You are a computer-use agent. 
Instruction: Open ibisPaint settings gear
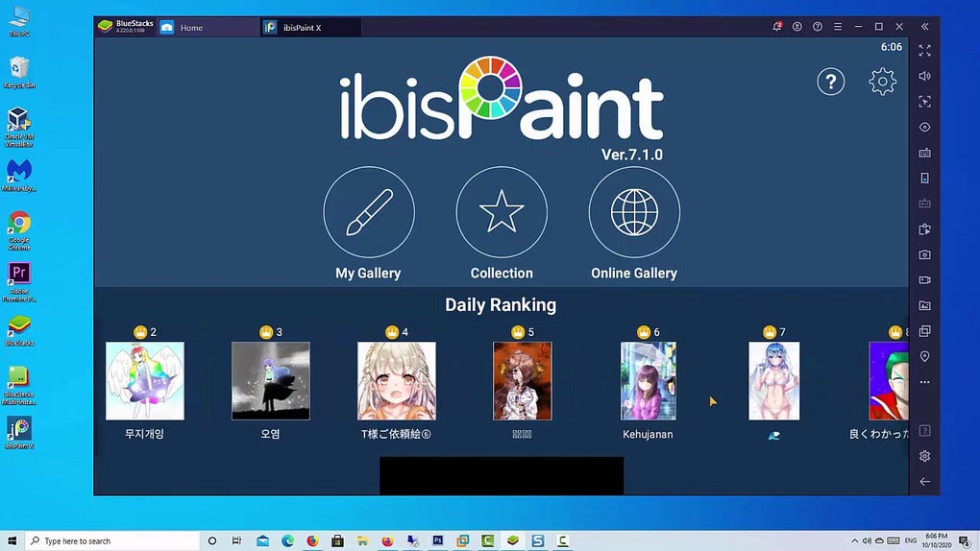(x=883, y=82)
